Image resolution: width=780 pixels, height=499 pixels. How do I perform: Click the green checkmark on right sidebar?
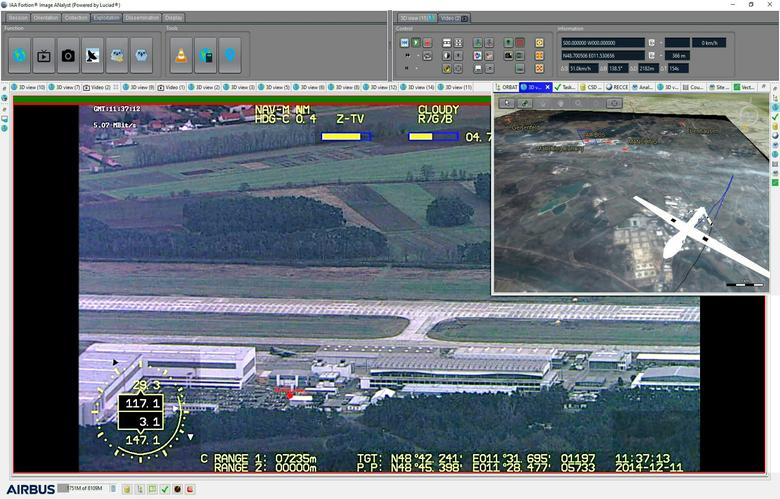pyautogui.click(x=774, y=116)
